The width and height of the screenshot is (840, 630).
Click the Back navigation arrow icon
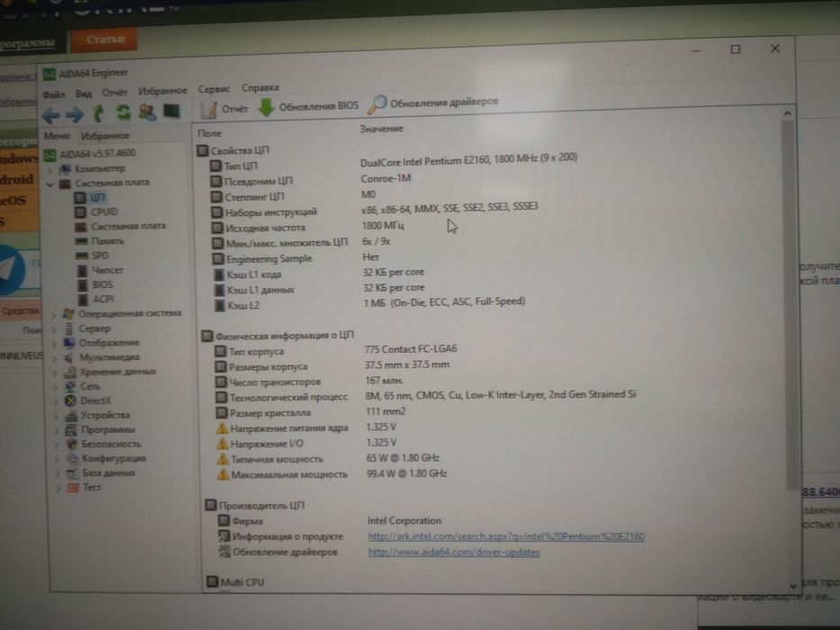click(x=51, y=115)
